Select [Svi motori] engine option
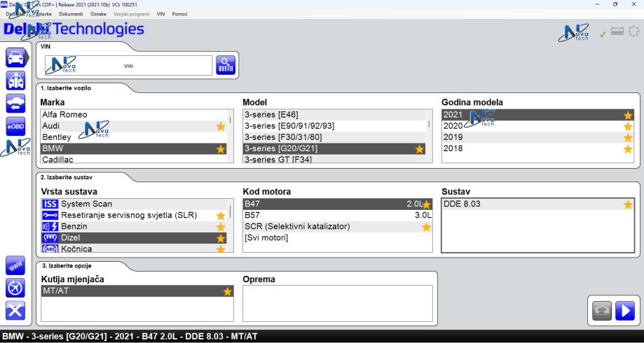Viewport: 644px width, 343px height. tap(338, 237)
